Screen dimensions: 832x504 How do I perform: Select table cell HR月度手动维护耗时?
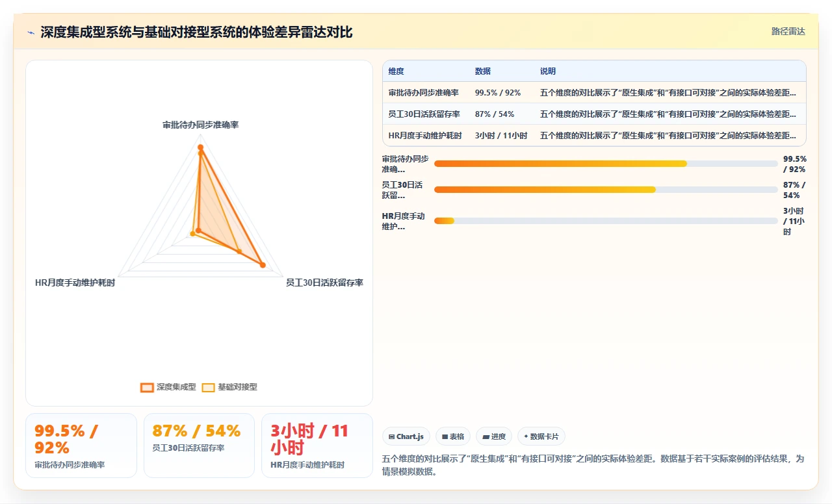[425, 136]
